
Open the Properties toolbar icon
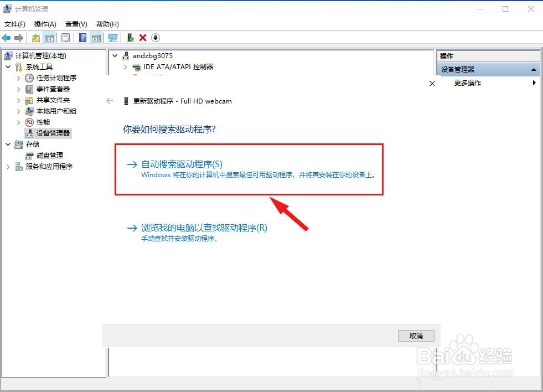click(x=65, y=38)
